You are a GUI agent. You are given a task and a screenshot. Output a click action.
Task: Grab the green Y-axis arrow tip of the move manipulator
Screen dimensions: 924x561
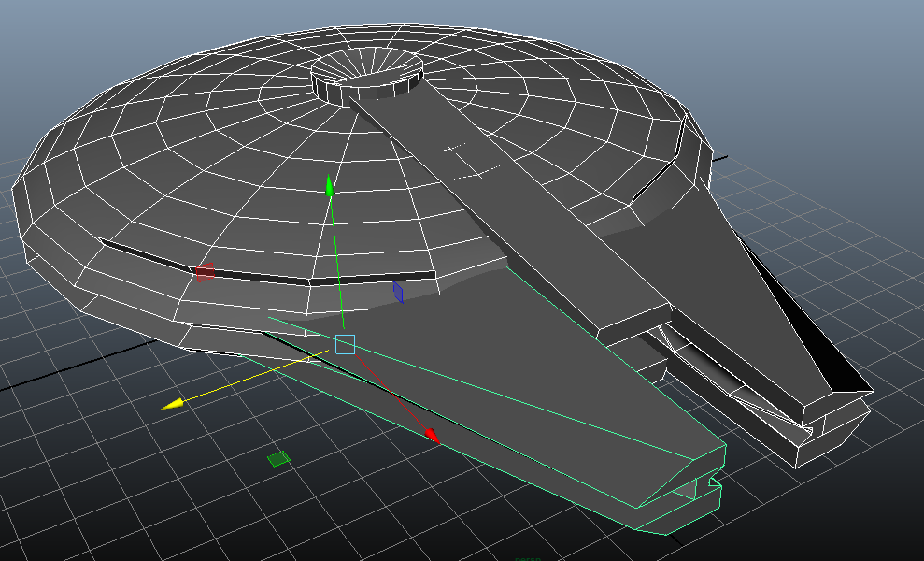coord(330,185)
